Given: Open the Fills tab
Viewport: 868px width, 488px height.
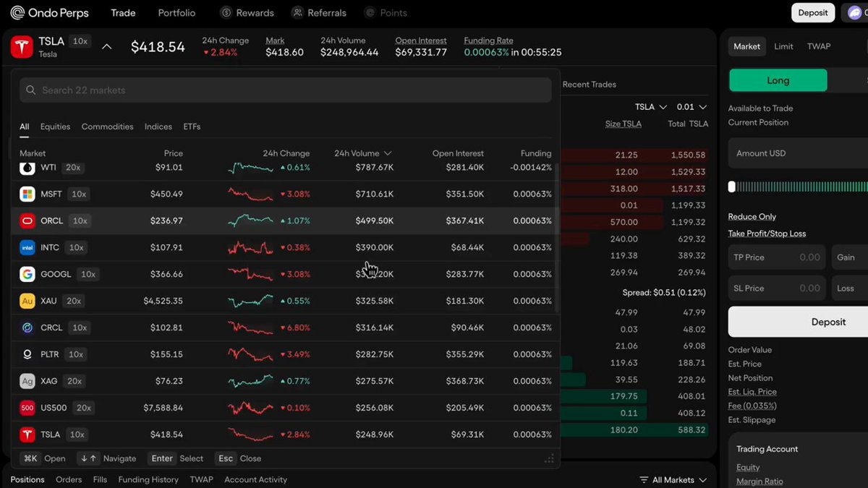Looking at the screenshot, I should tap(100, 479).
